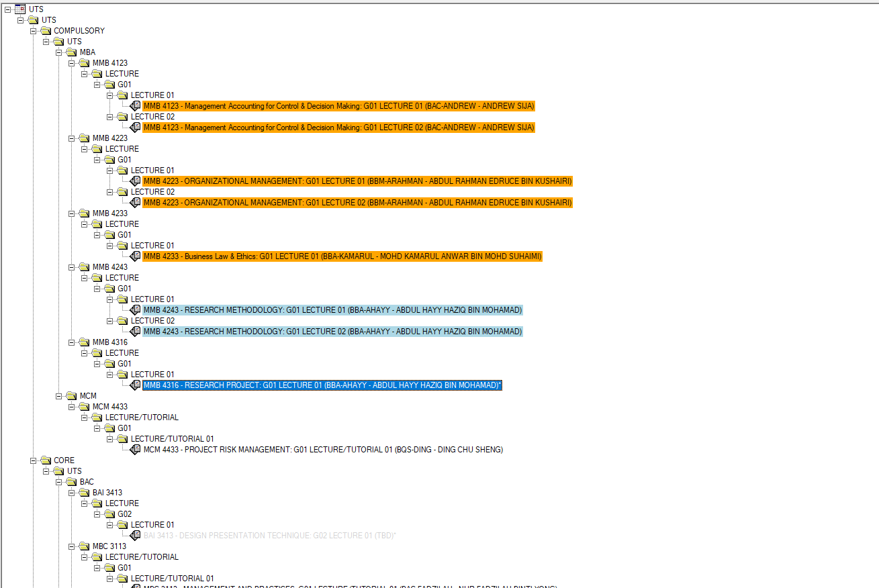The height and width of the screenshot is (588, 879).
Task: Select the MCM 4433 tree node label
Action: tap(110, 407)
